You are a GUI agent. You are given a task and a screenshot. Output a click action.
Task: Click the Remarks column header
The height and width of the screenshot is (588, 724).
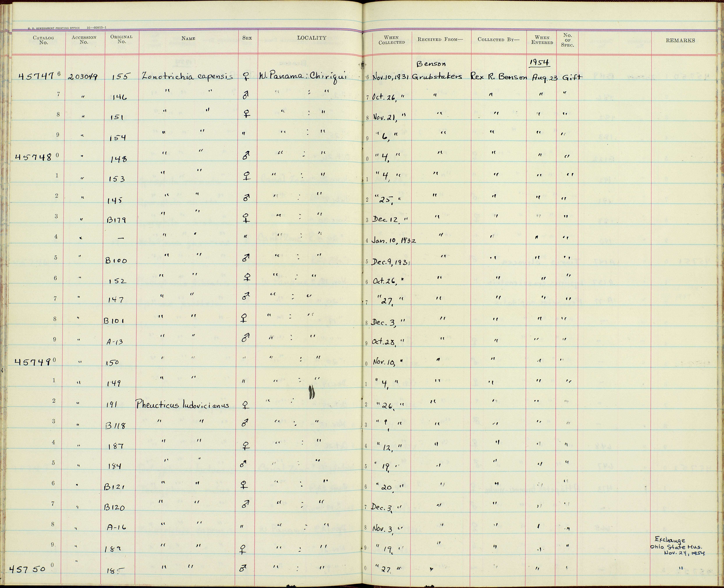(x=680, y=40)
